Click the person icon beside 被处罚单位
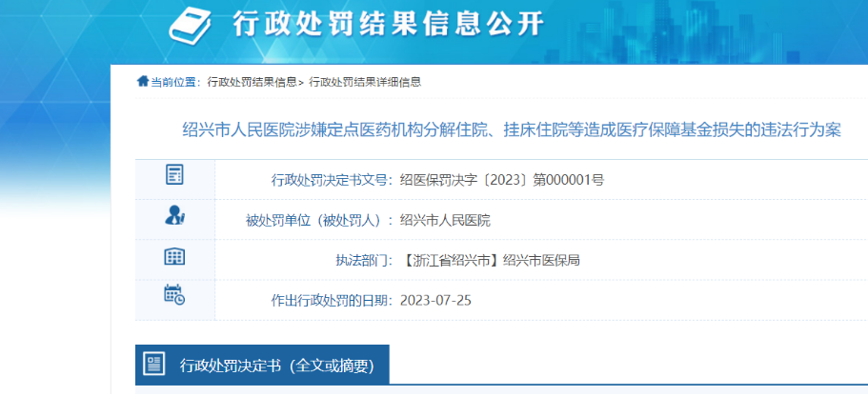 [174, 216]
